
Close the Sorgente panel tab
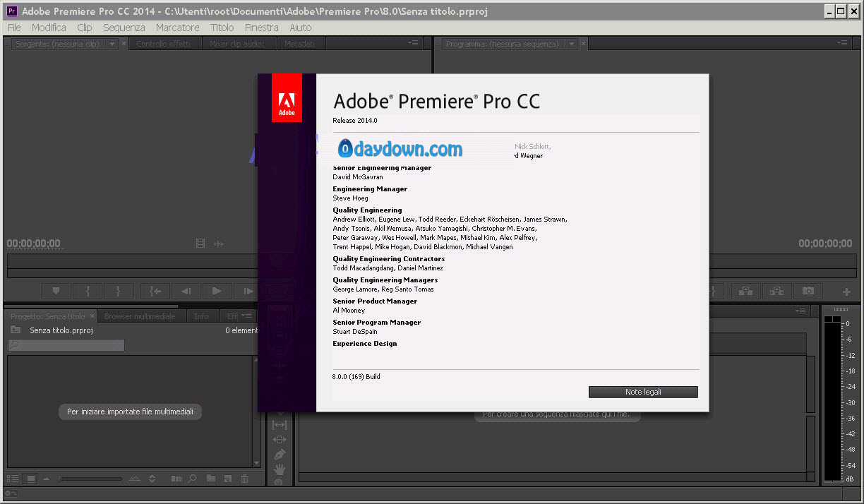(124, 44)
